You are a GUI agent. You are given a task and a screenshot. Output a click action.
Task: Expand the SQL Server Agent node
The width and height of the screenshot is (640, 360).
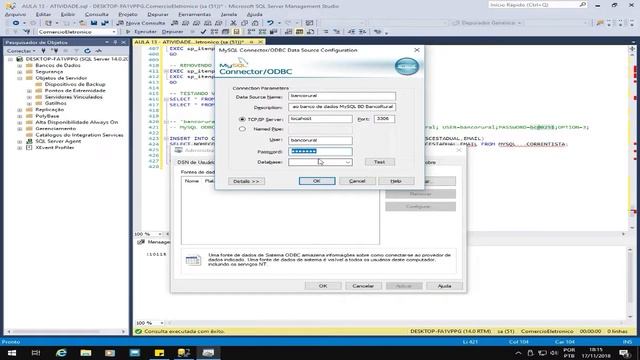tap(19, 141)
